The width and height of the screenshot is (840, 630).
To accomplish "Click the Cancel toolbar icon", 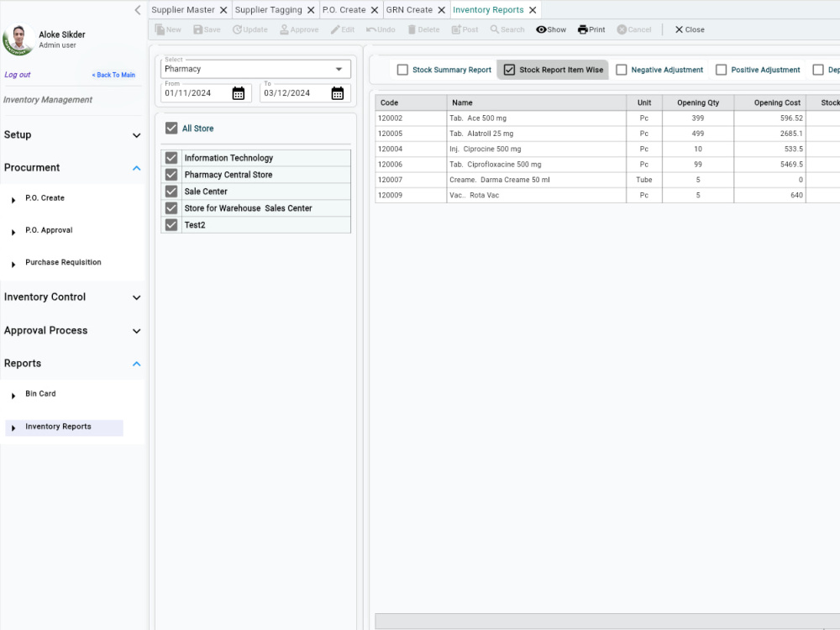I will (622, 29).
